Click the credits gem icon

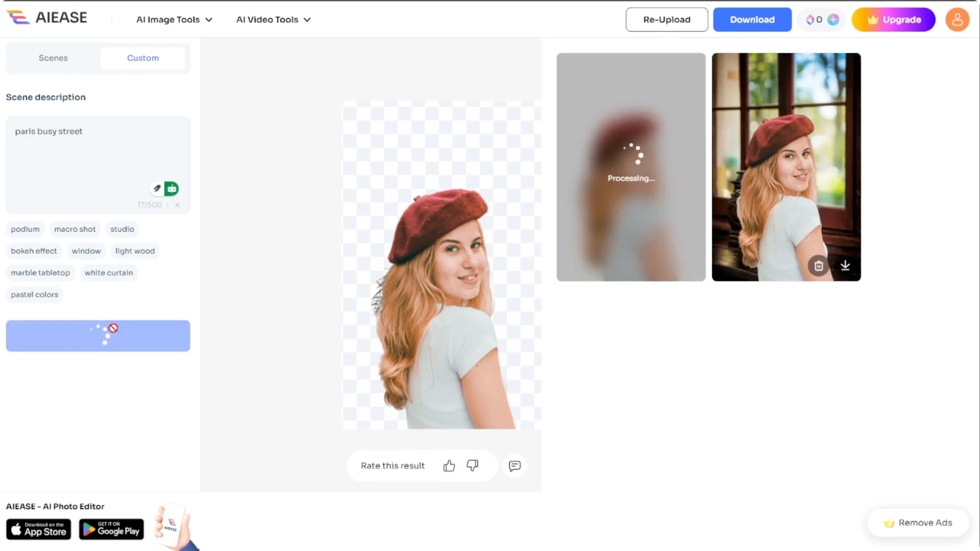click(x=810, y=19)
